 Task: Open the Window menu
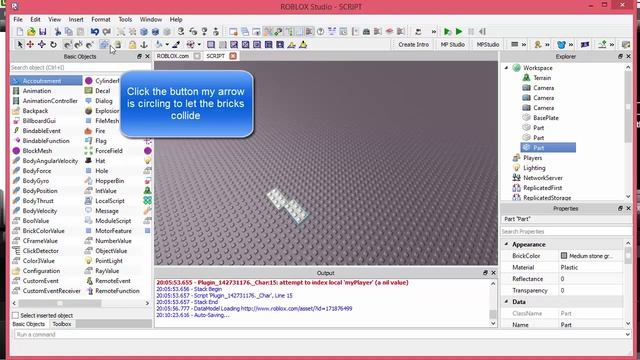[151, 19]
